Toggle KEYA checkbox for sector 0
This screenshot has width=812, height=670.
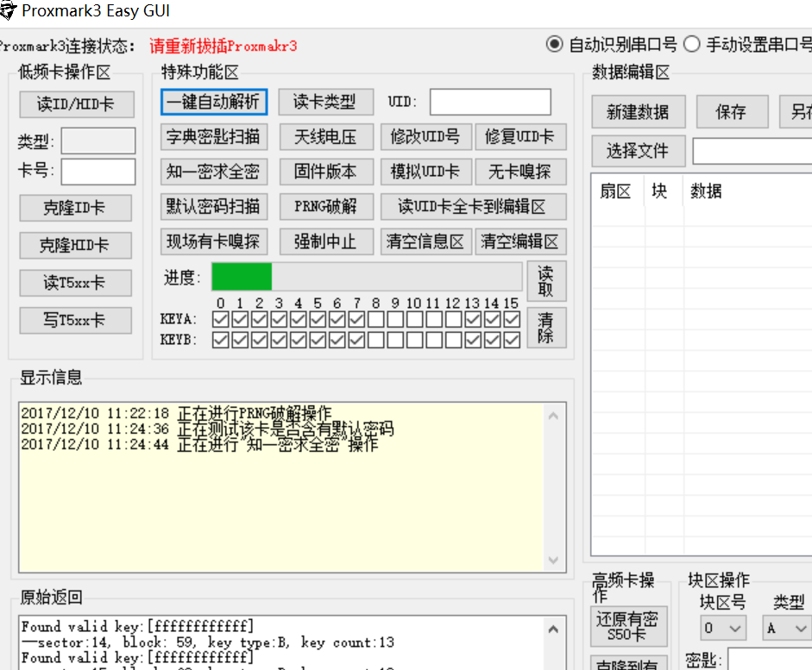tap(221, 320)
